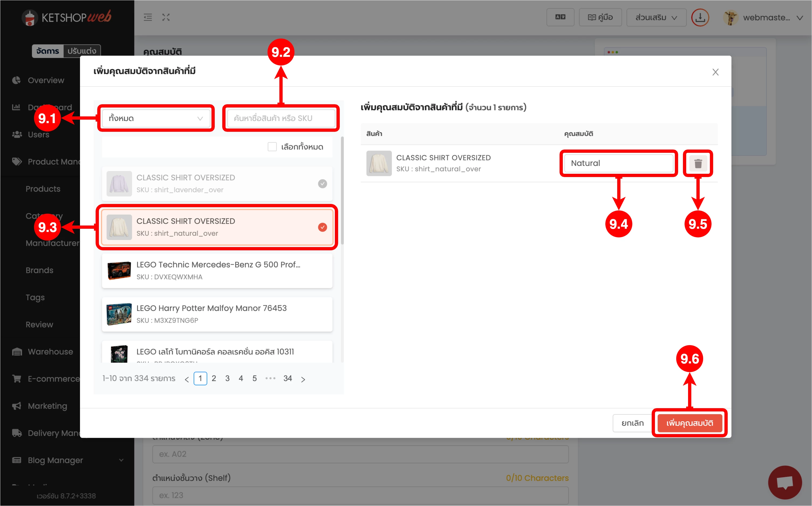This screenshot has width=812, height=506.
Task: Deselect the shirt_natural_over product check
Action: coord(322,227)
